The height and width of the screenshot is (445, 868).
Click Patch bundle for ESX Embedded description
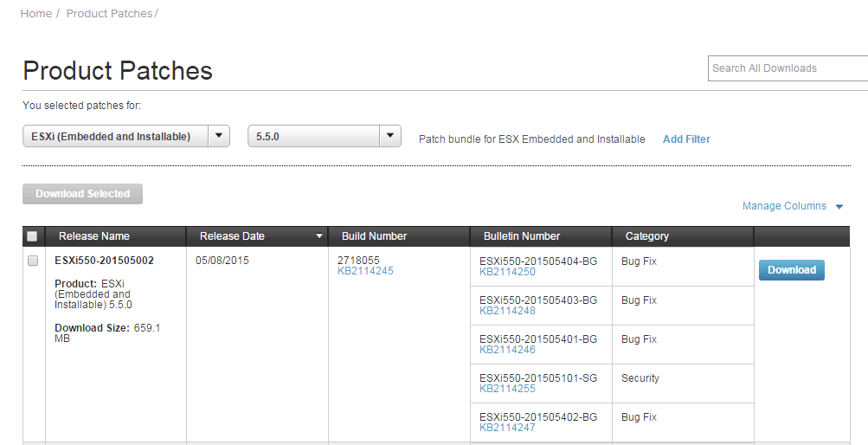coord(532,139)
